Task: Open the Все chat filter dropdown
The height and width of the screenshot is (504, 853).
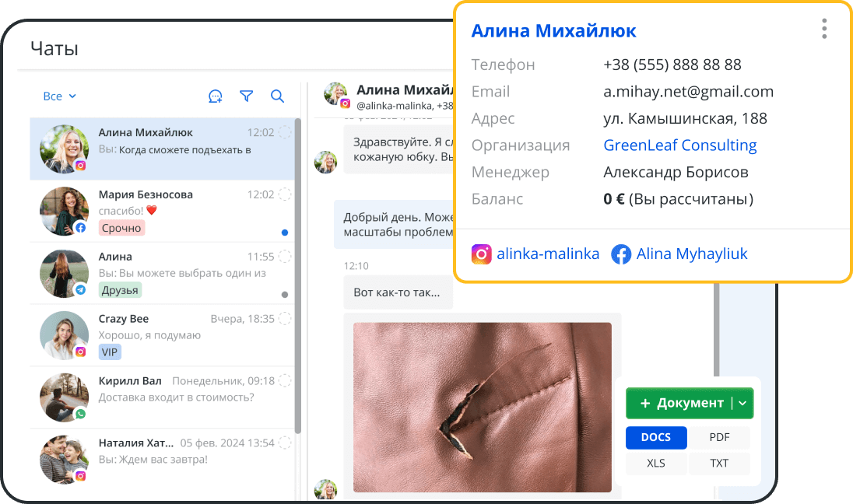Action: click(59, 96)
